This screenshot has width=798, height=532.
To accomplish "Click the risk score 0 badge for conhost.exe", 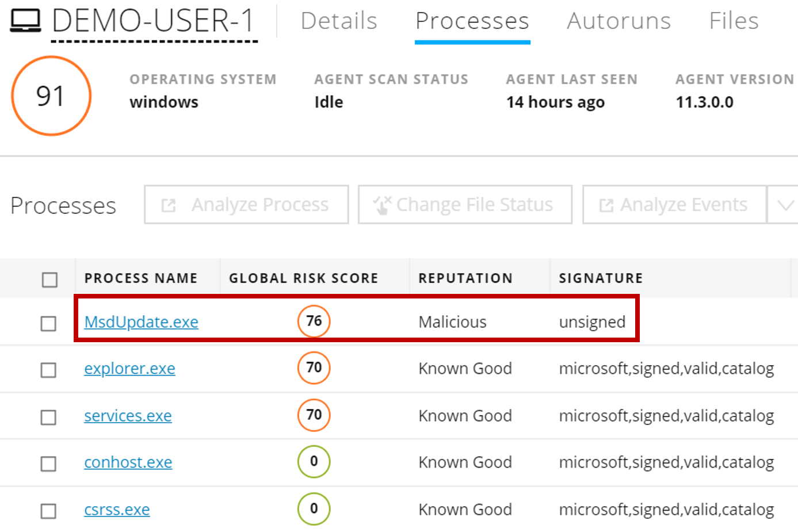I will pos(314,462).
